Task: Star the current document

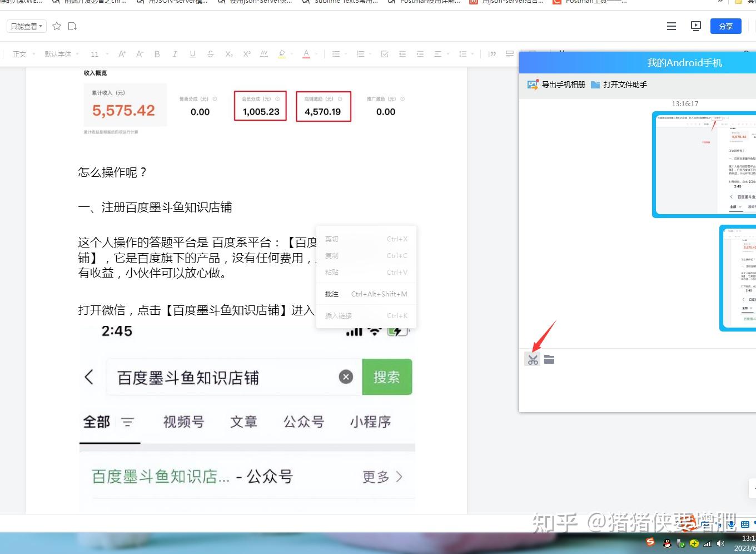Action: click(x=56, y=26)
